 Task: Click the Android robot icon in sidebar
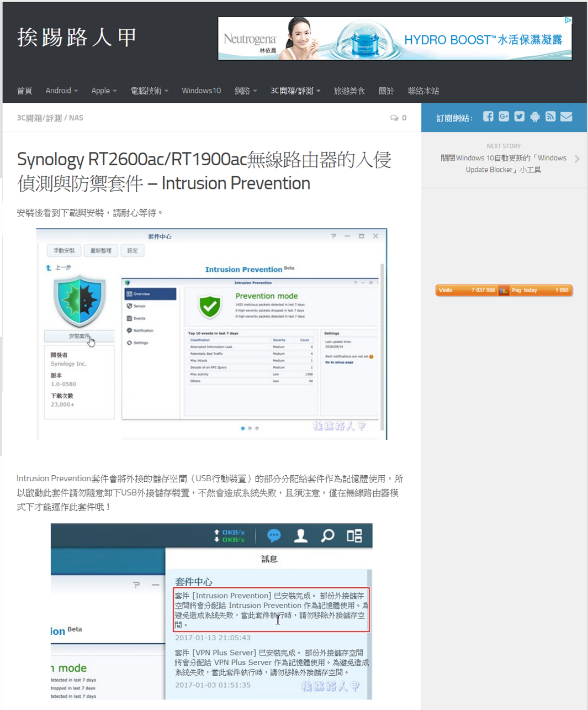pos(535,117)
